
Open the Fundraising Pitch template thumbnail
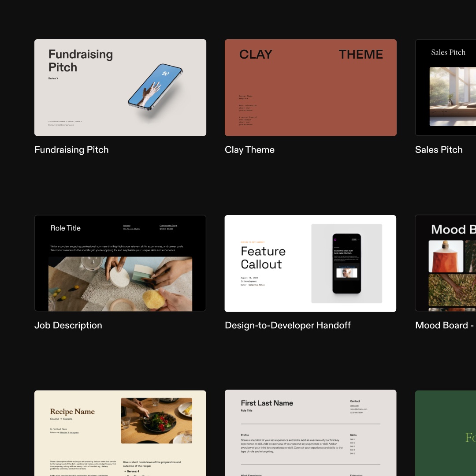point(120,87)
